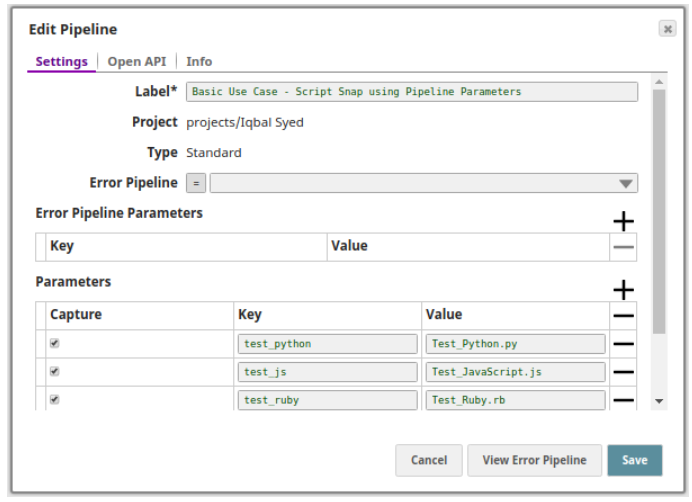692x502 pixels.
Task: Save the pipeline settings
Action: (x=634, y=460)
